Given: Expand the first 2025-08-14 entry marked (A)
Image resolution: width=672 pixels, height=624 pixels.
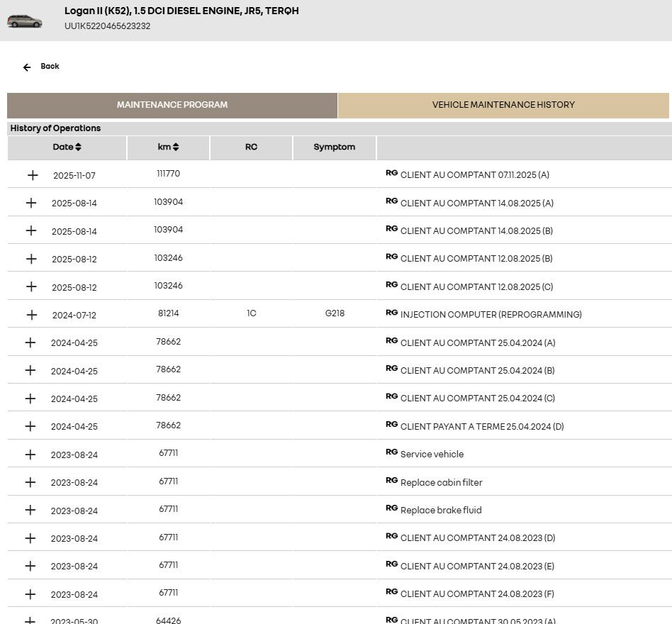Looking at the screenshot, I should pos(31,203).
